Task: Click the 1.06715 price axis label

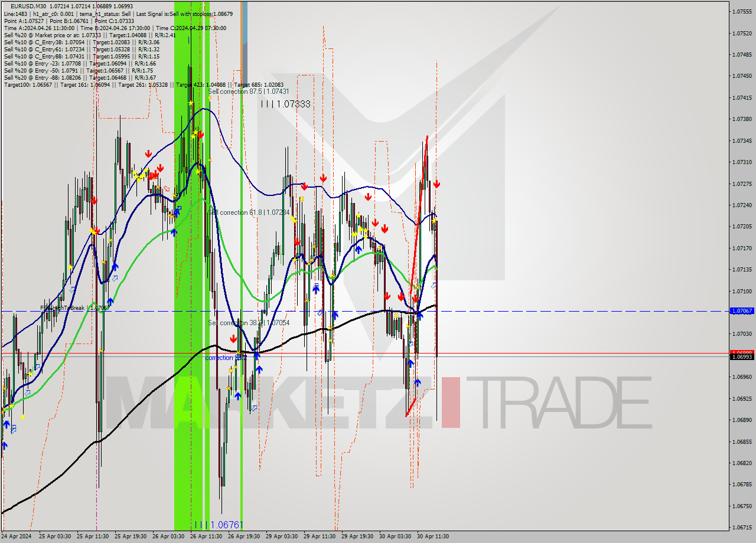Action: pyautogui.click(x=742, y=527)
